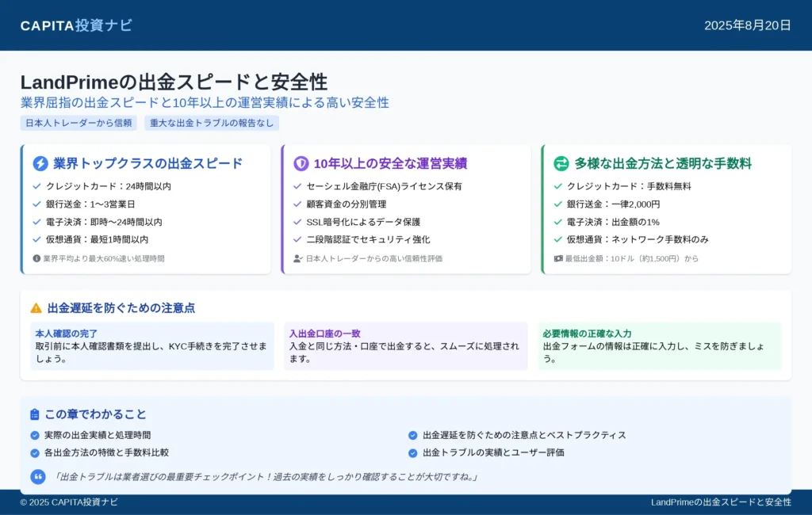This screenshot has height=515, width=812.
Task: Open the 必要情報の正確な入力 tip card
Action: pyautogui.click(x=660, y=345)
